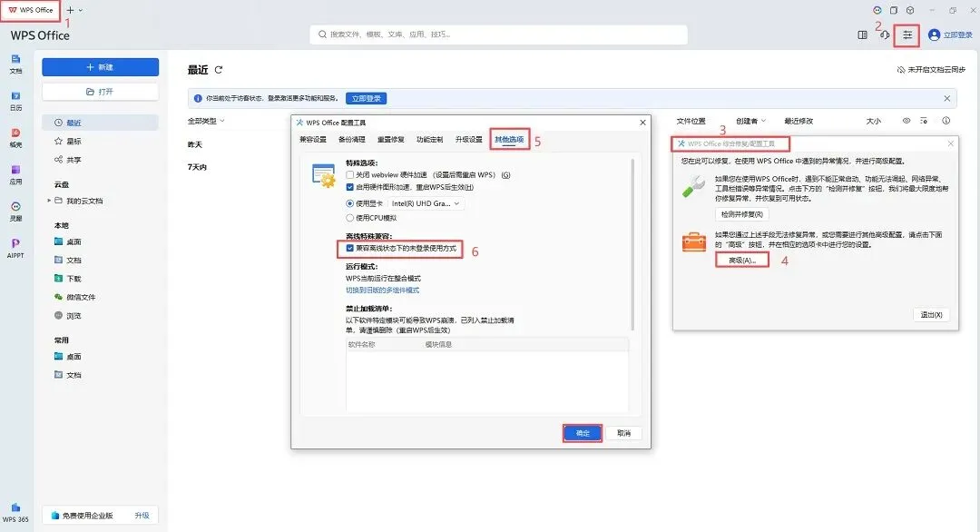
Task: Open 微信文件 in the local list
Action: click(x=74, y=298)
